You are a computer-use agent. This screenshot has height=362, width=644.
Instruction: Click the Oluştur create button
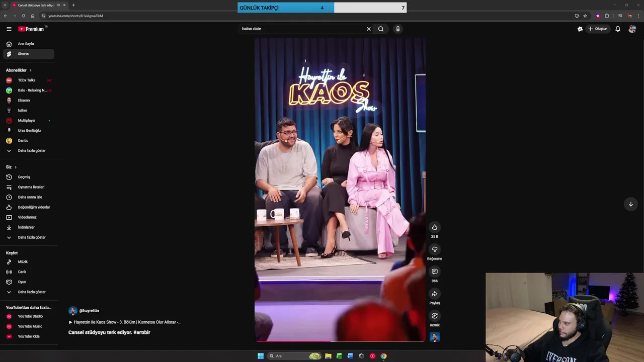click(598, 29)
